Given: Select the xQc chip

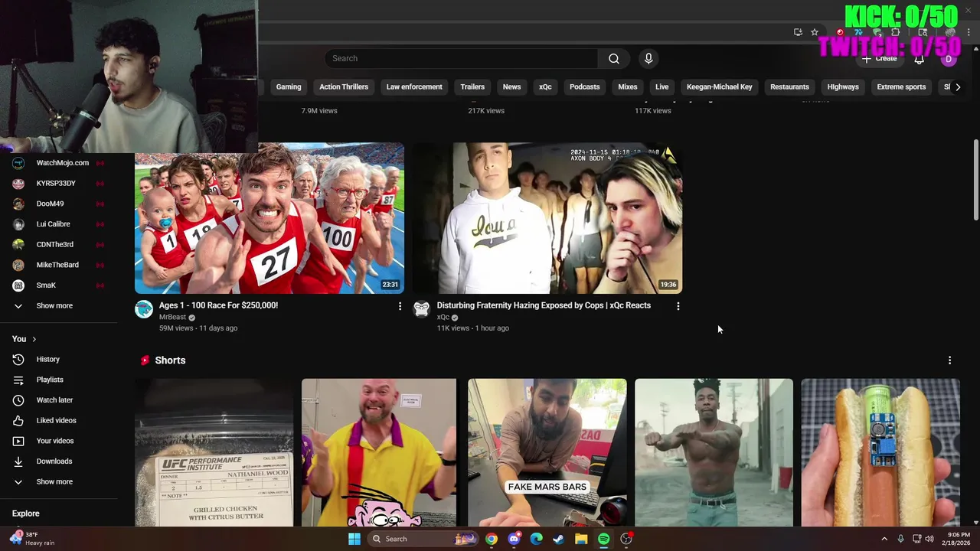Looking at the screenshot, I should pos(545,87).
